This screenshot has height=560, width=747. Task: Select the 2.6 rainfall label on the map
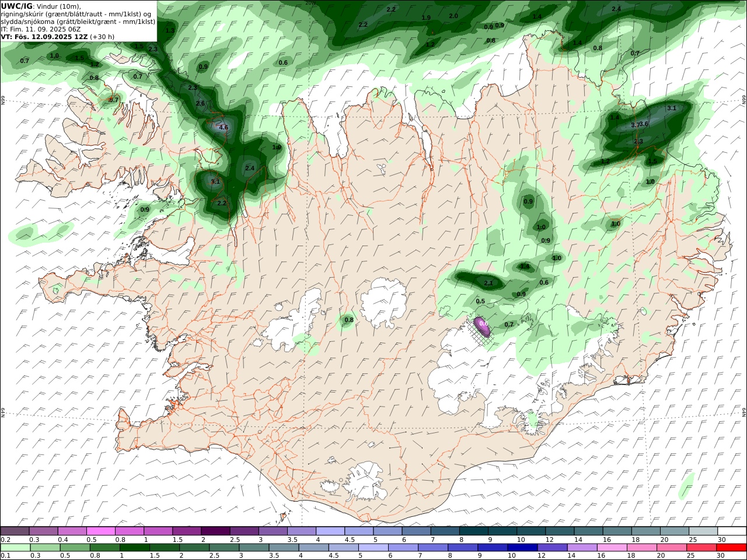(x=200, y=103)
